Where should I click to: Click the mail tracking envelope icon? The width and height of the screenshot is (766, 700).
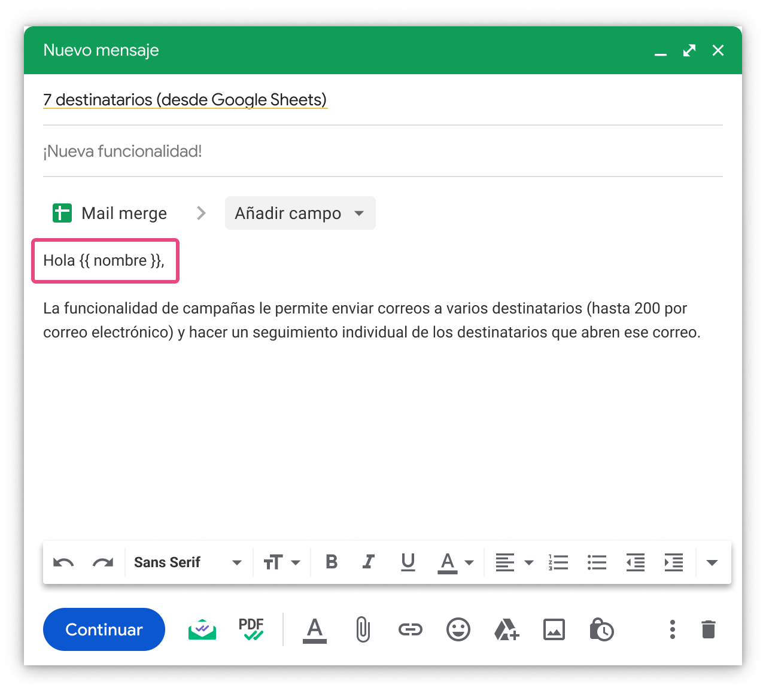pyautogui.click(x=202, y=629)
